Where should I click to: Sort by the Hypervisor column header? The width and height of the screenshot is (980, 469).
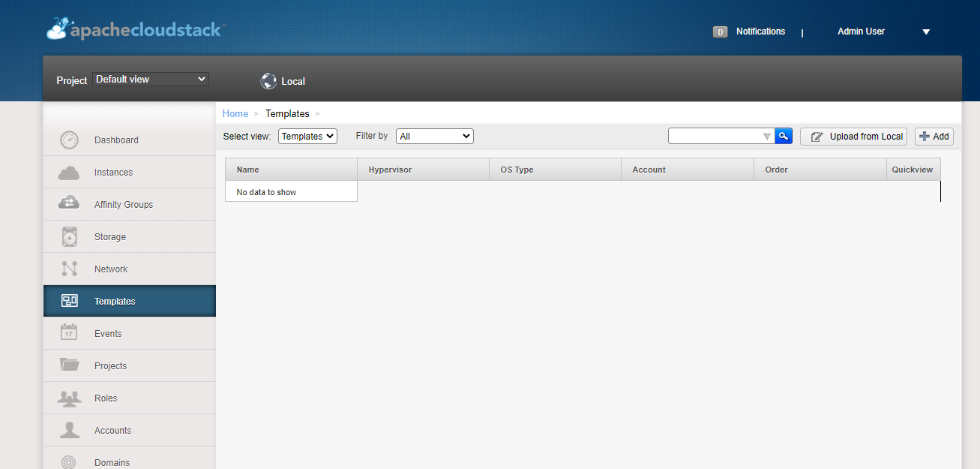point(424,170)
